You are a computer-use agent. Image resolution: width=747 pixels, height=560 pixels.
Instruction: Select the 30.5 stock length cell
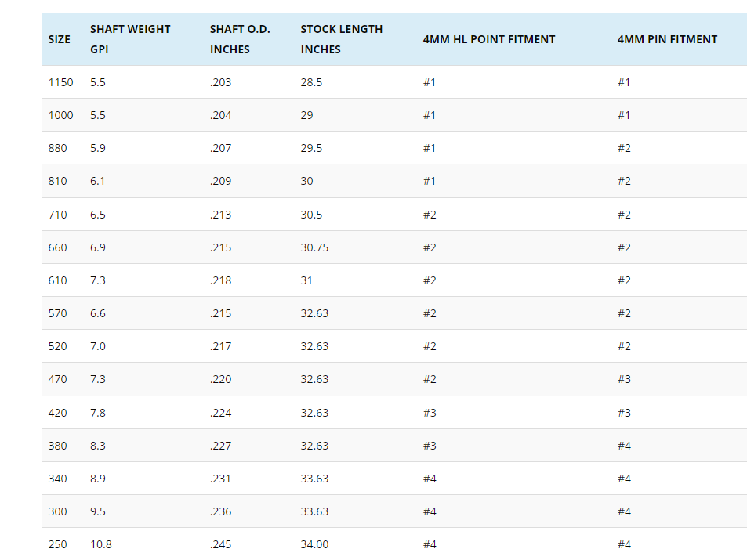pyautogui.click(x=311, y=215)
